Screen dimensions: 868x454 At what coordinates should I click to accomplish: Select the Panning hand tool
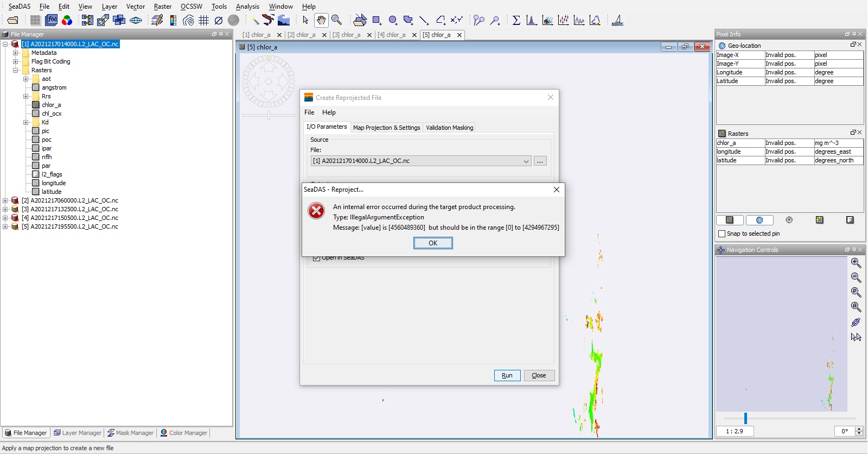coord(321,21)
